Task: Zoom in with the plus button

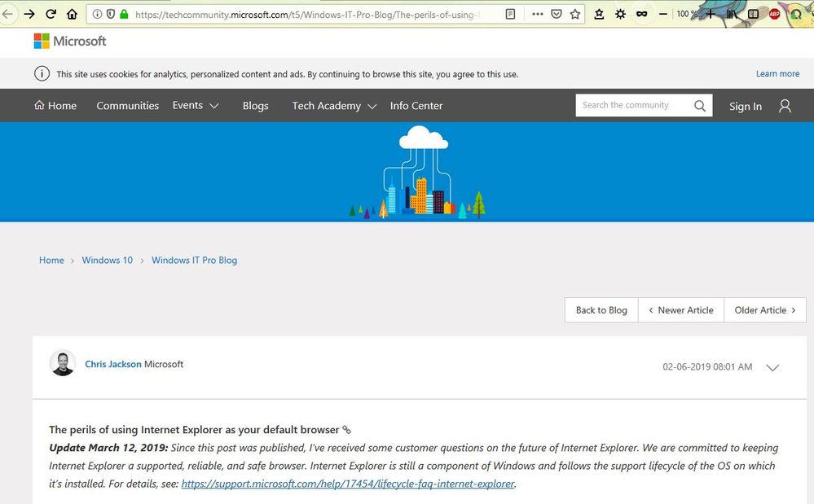Action: point(711,14)
